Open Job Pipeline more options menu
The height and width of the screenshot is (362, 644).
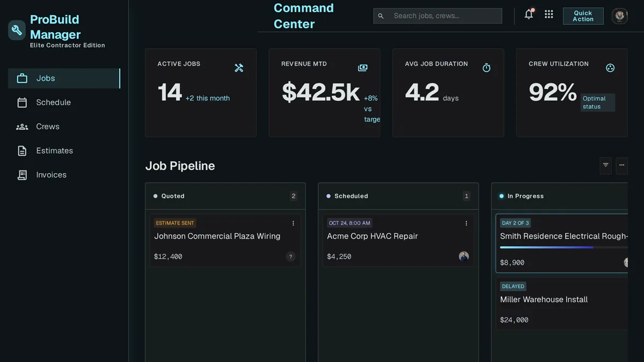coord(621,165)
